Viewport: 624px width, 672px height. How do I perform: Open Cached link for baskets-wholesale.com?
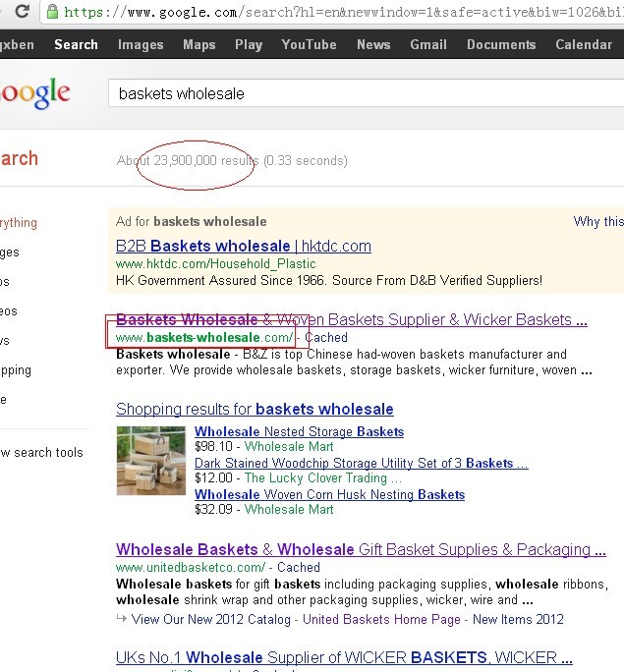click(x=325, y=337)
